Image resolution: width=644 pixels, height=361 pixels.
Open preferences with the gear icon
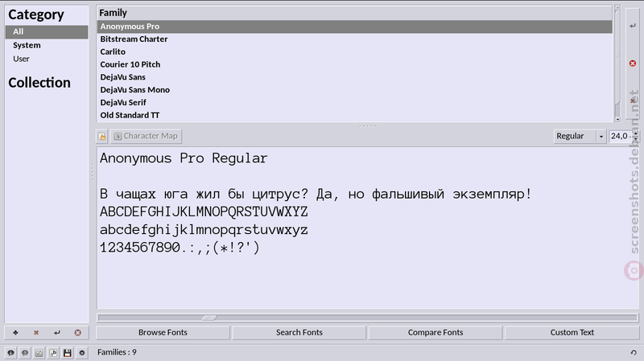82,353
